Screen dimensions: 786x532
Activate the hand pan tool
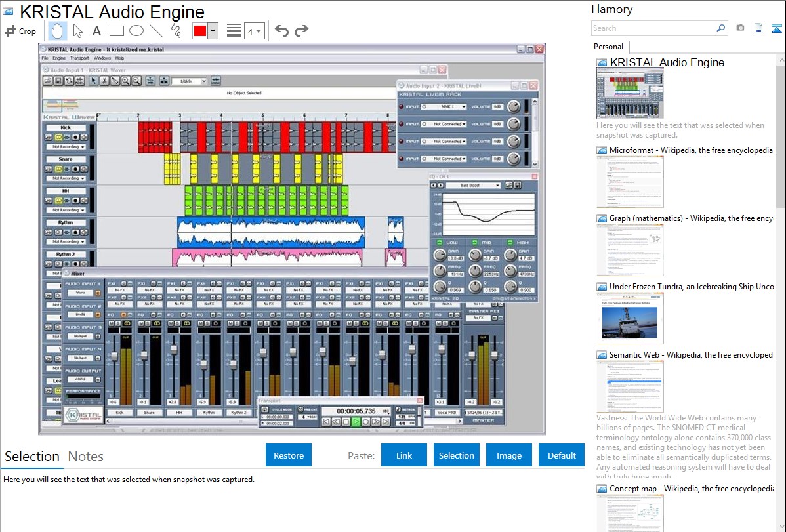pos(57,31)
